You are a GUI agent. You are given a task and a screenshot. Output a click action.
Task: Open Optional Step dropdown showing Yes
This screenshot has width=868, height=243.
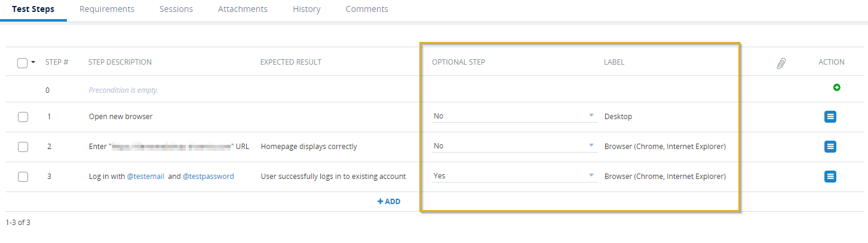pos(514,176)
